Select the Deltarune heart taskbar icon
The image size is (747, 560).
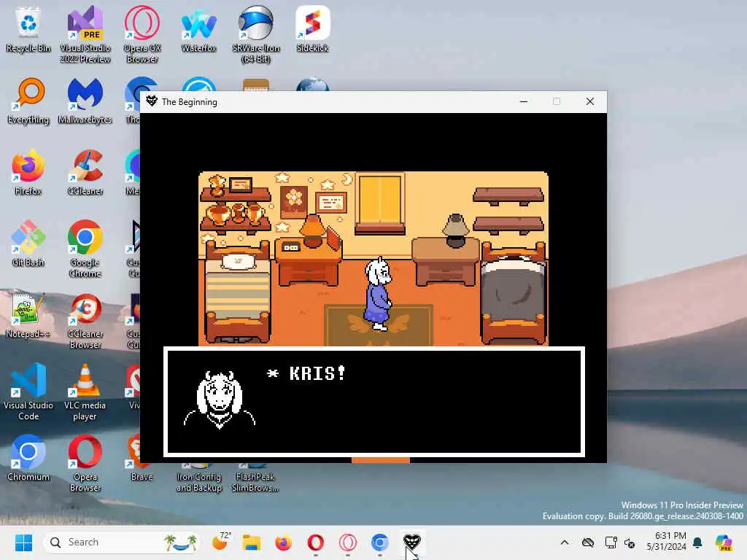(412, 542)
